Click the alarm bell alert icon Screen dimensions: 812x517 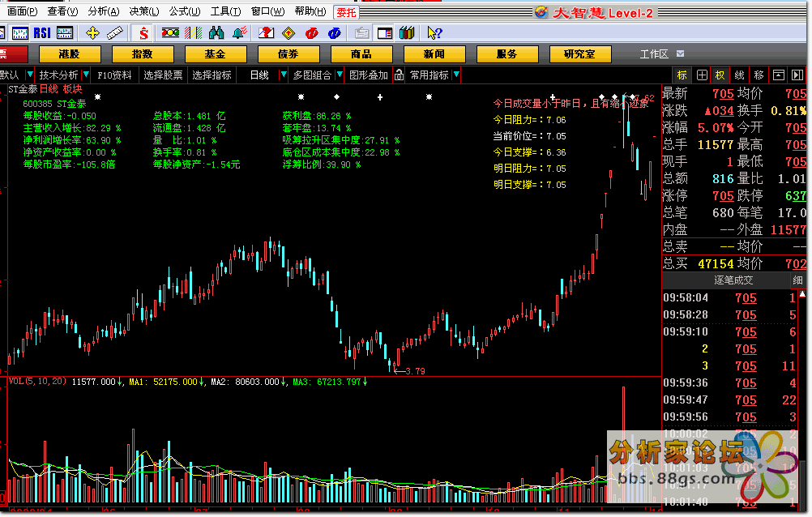coord(239,33)
